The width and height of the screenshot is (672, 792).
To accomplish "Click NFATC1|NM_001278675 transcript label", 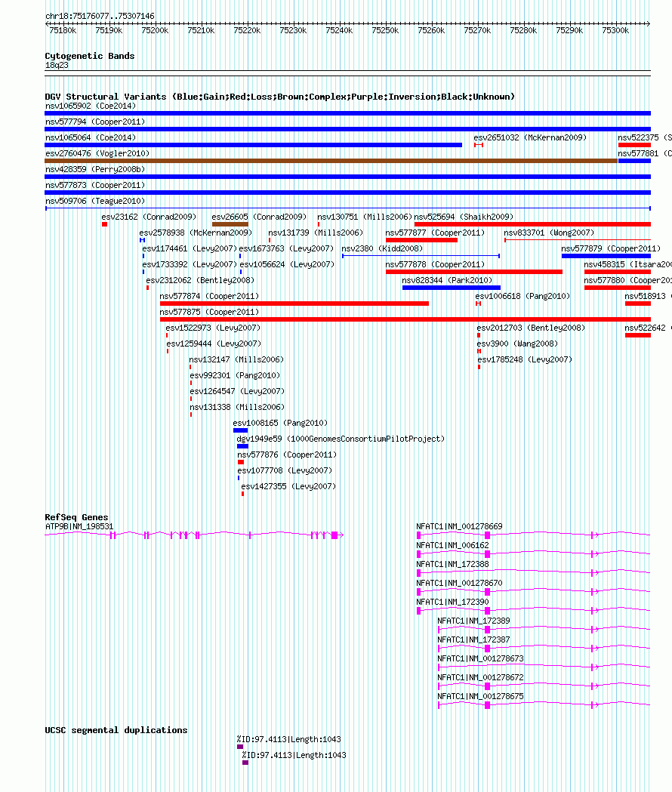I will click(x=480, y=696).
